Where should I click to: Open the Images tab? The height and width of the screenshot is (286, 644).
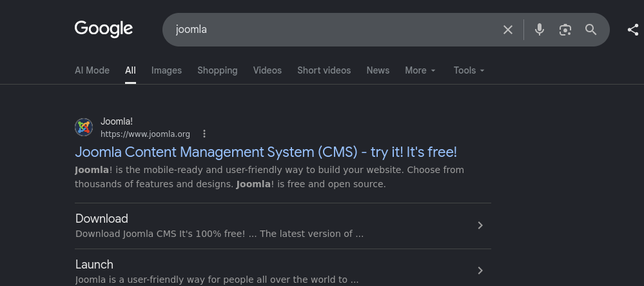pyautogui.click(x=166, y=70)
